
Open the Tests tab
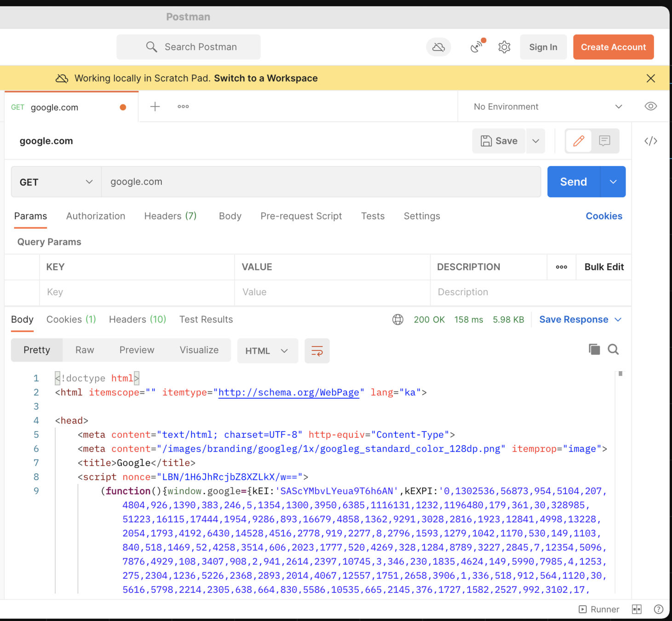(373, 216)
